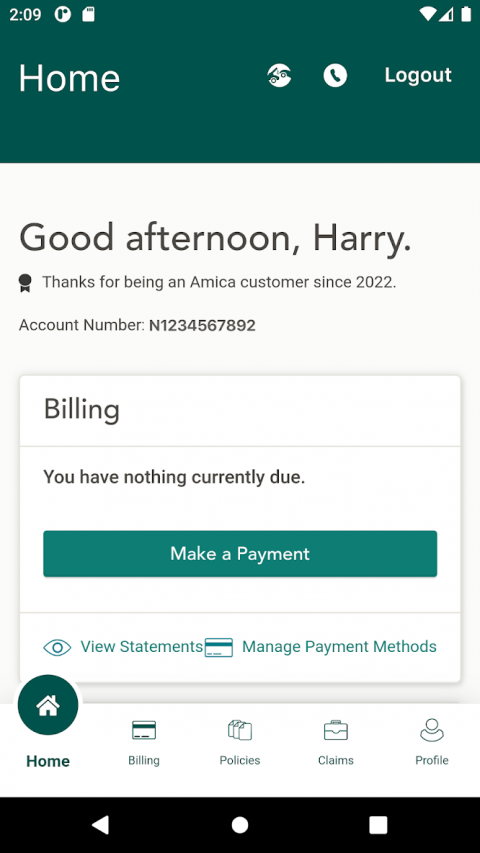Image resolution: width=480 pixels, height=853 pixels.
Task: Tap the roadside assistance tow truck icon
Action: (x=279, y=75)
